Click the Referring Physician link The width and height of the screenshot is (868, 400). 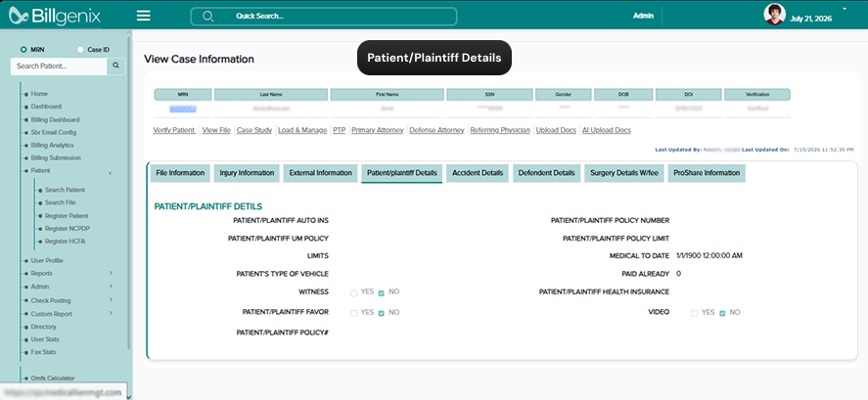point(500,131)
